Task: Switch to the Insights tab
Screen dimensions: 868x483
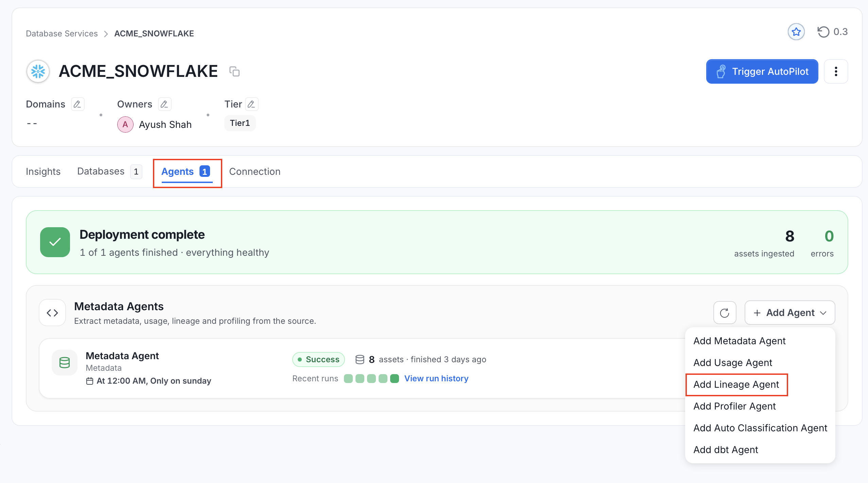Action: [x=43, y=171]
